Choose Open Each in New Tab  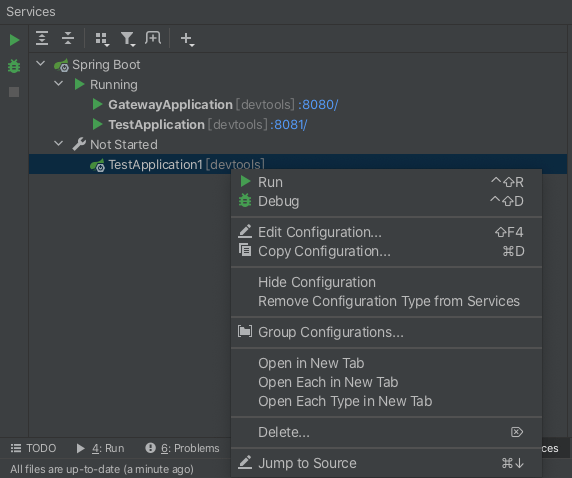386,382
